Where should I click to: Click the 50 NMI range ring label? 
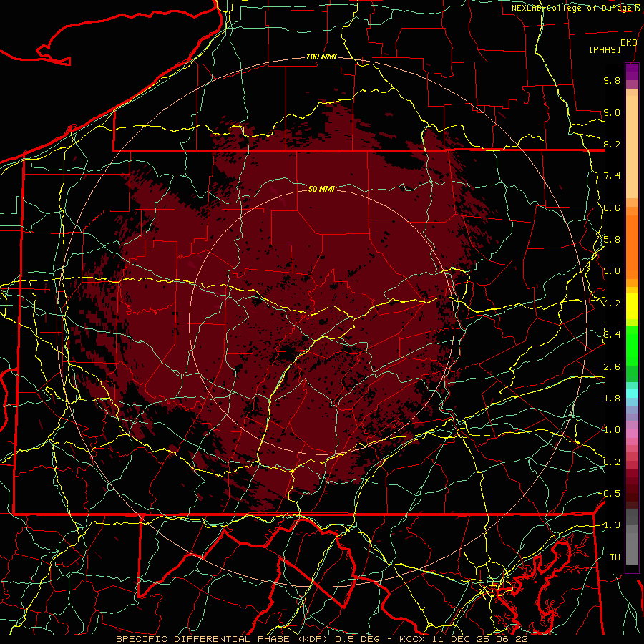point(321,189)
